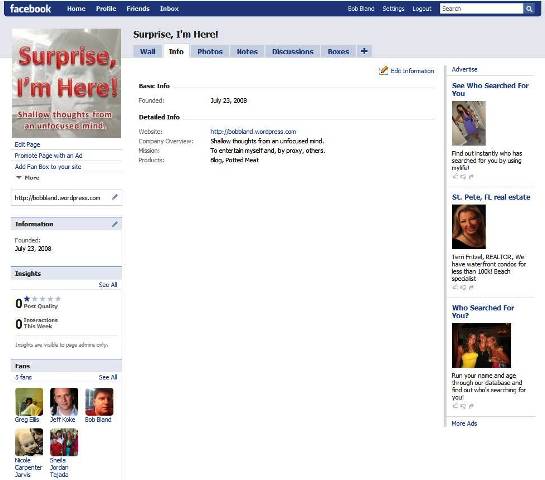
Task: Click Jeff Koke name link
Action: pyautogui.click(x=63, y=420)
